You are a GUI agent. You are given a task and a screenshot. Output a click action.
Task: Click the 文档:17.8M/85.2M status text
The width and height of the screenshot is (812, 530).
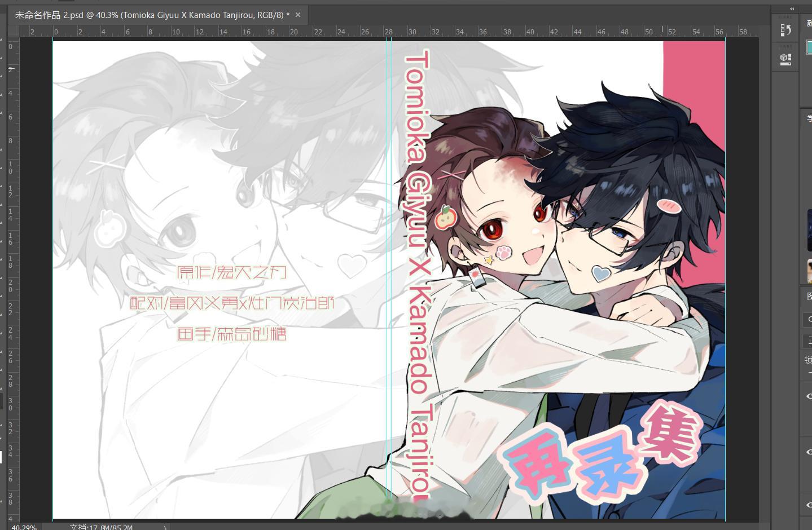[102, 527]
